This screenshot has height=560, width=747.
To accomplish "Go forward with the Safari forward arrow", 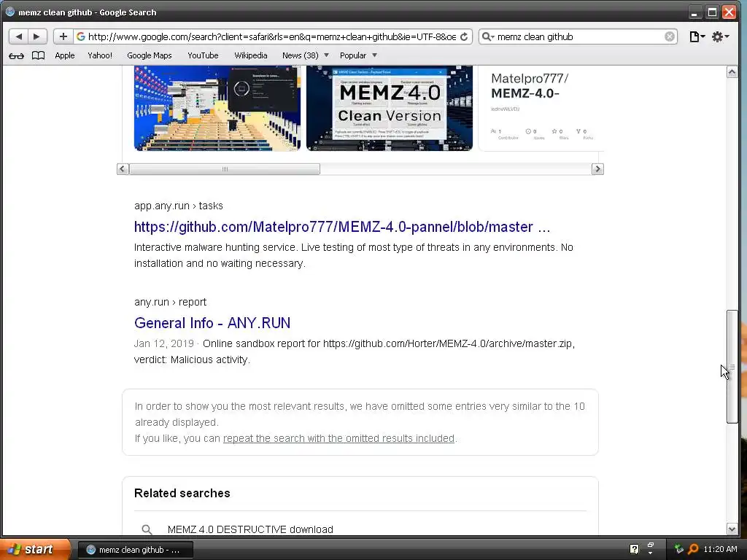I will point(36,36).
